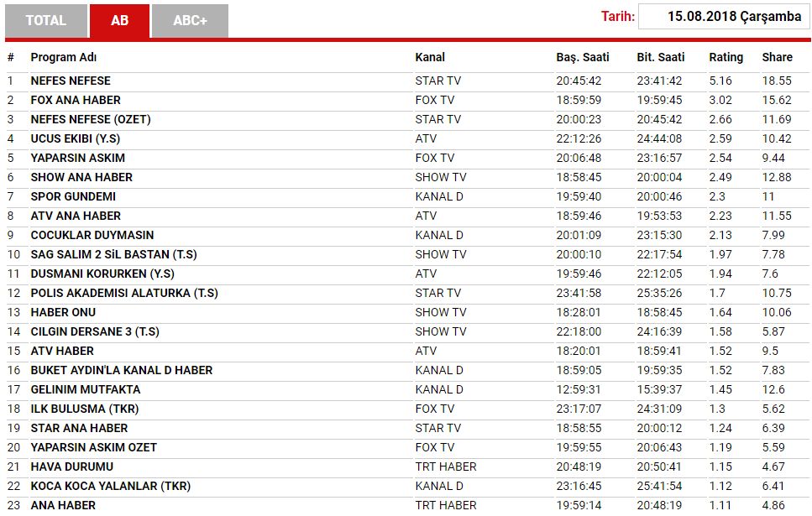This screenshot has height=516, width=812.
Task: Click the Bit. Saati column header
Action: click(661, 57)
